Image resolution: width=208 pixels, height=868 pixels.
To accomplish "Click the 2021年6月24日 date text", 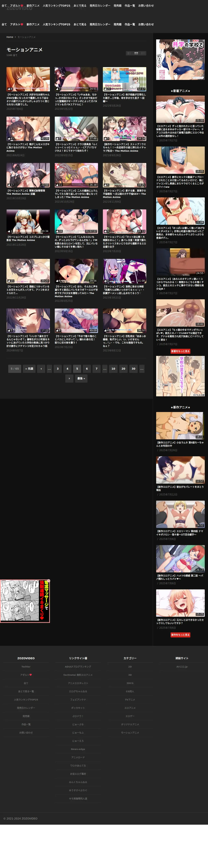I will click(16, 155).
